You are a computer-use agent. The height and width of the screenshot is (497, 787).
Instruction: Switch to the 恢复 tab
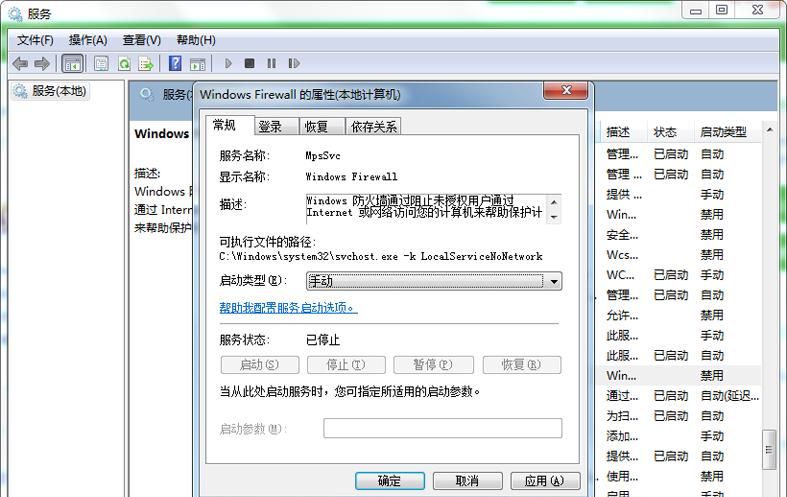pos(322,127)
